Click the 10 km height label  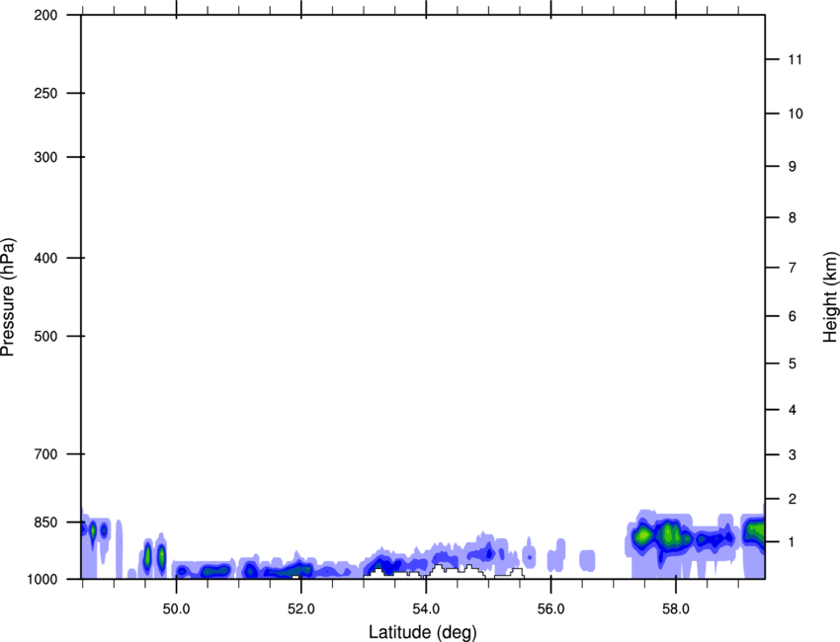tap(796, 114)
